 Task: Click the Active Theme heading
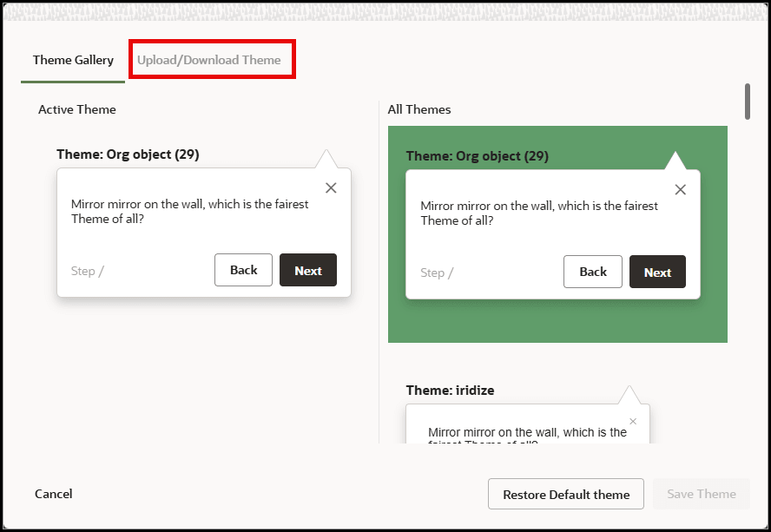coord(76,109)
